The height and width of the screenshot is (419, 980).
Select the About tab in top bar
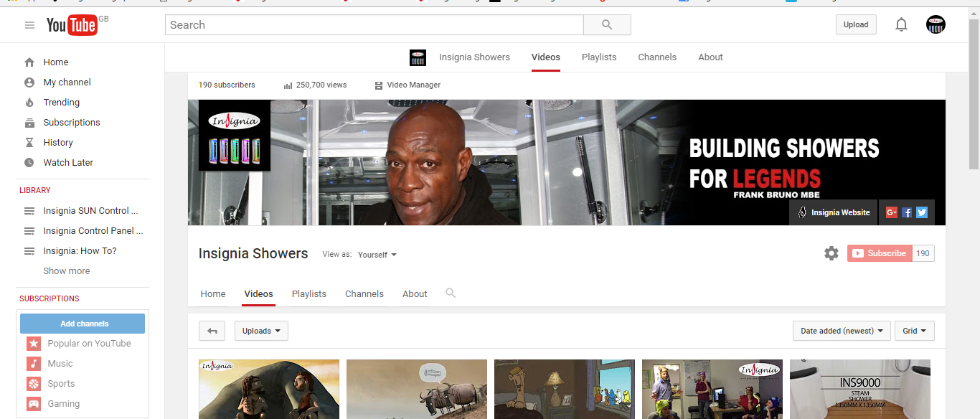[711, 57]
